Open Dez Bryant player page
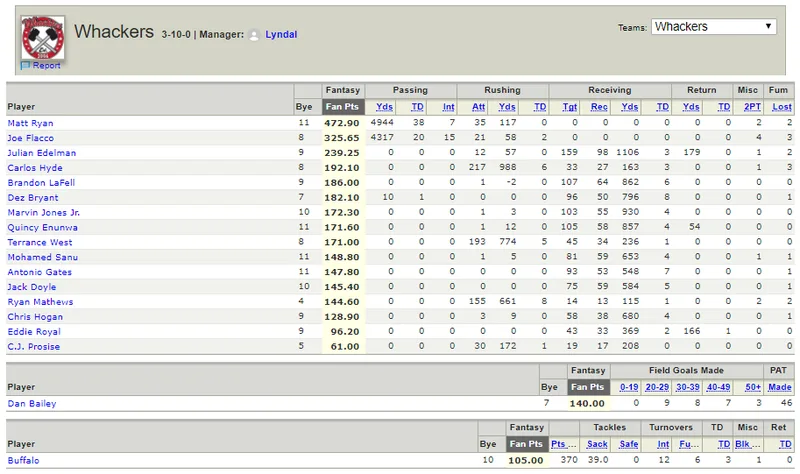This screenshot has width=800, height=474. (33, 197)
